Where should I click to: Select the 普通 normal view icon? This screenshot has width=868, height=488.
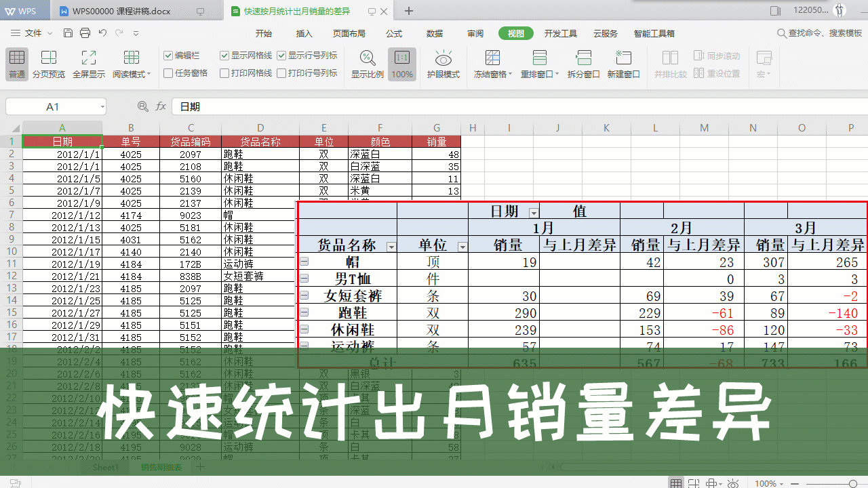click(17, 64)
